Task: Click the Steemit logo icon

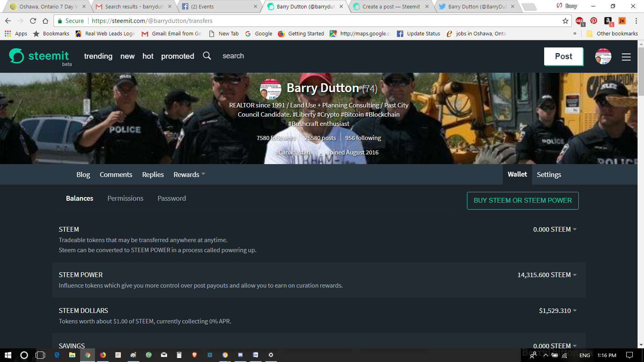Action: [17, 56]
